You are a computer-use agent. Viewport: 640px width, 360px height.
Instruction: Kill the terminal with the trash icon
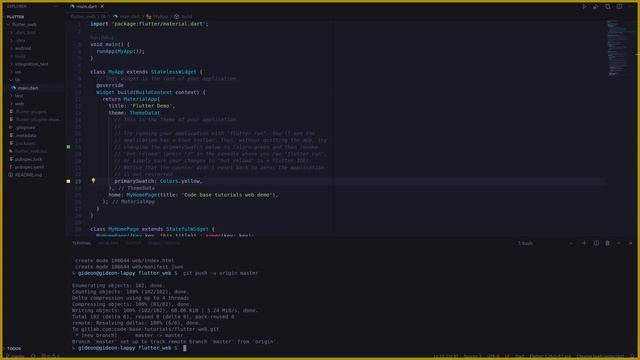coord(607,243)
